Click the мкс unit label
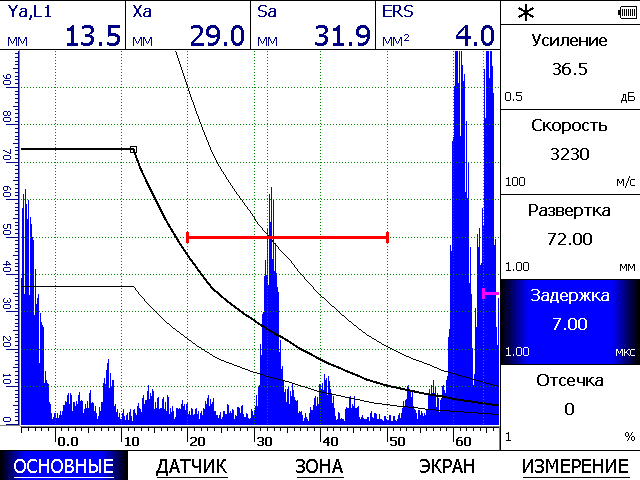Image resolution: width=640 pixels, height=480 pixels. (x=625, y=352)
